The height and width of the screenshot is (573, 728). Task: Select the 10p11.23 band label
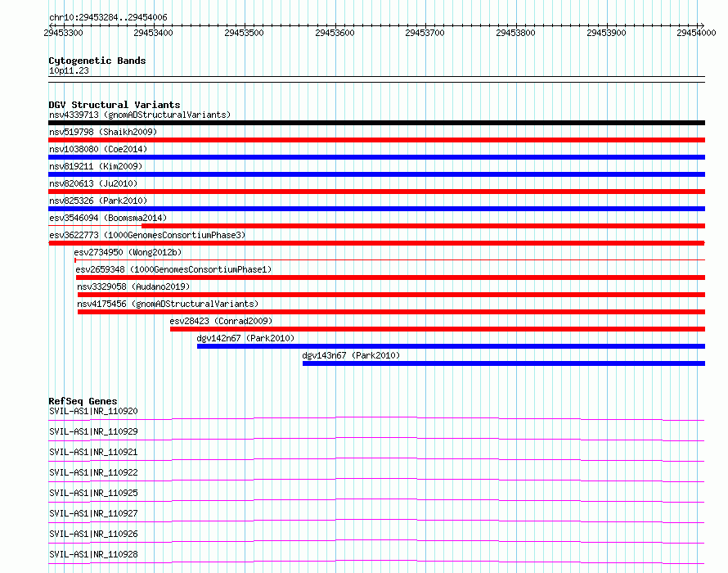tap(69, 70)
